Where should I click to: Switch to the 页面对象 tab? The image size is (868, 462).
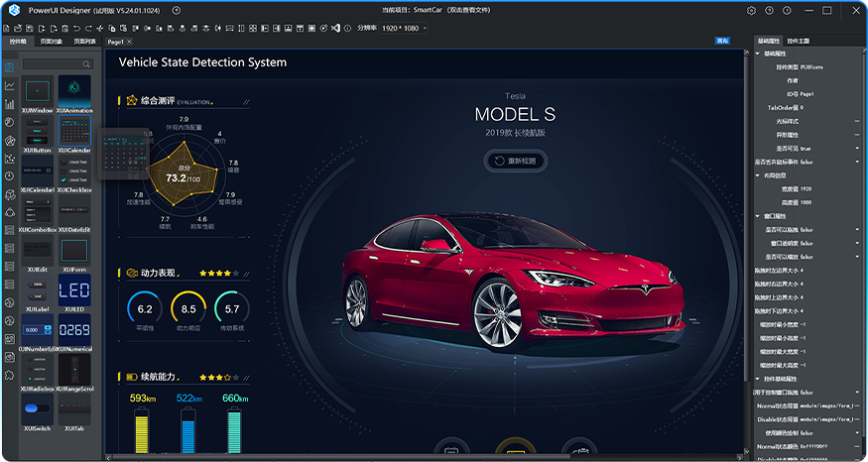52,42
